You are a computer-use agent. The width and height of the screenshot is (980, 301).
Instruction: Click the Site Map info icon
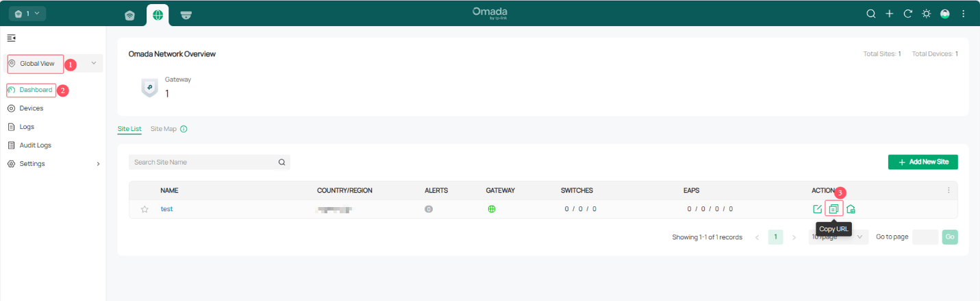[x=184, y=129]
